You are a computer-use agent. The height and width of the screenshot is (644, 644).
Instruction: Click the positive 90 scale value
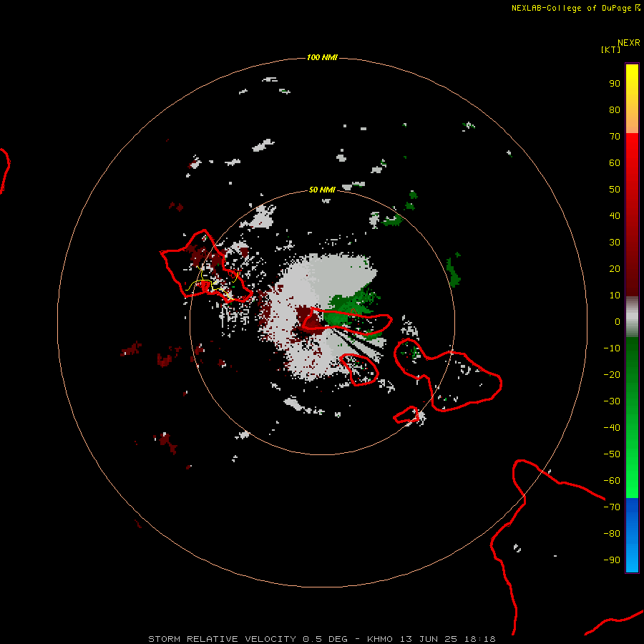[615, 84]
